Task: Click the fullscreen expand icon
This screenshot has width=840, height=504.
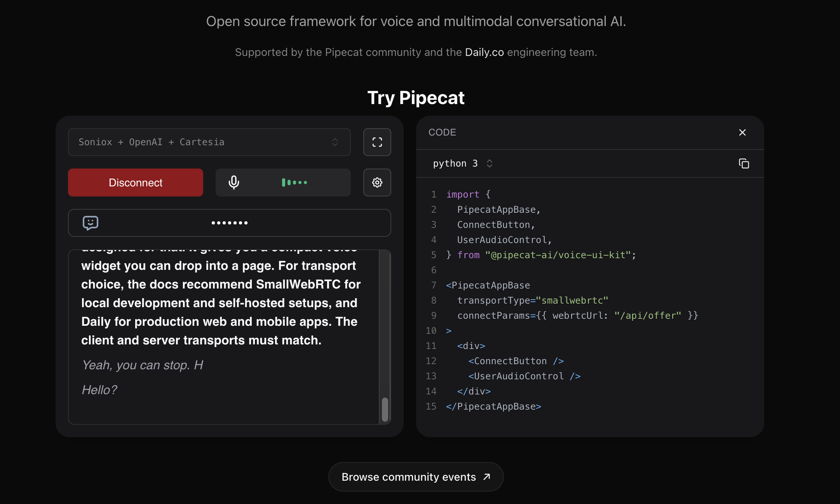Action: click(x=377, y=142)
